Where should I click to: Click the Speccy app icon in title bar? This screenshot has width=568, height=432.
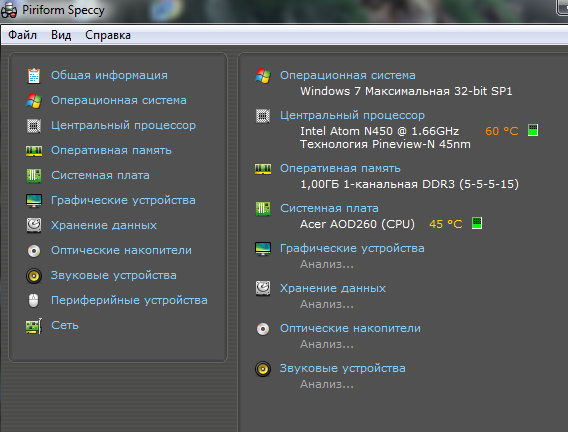pos(9,11)
